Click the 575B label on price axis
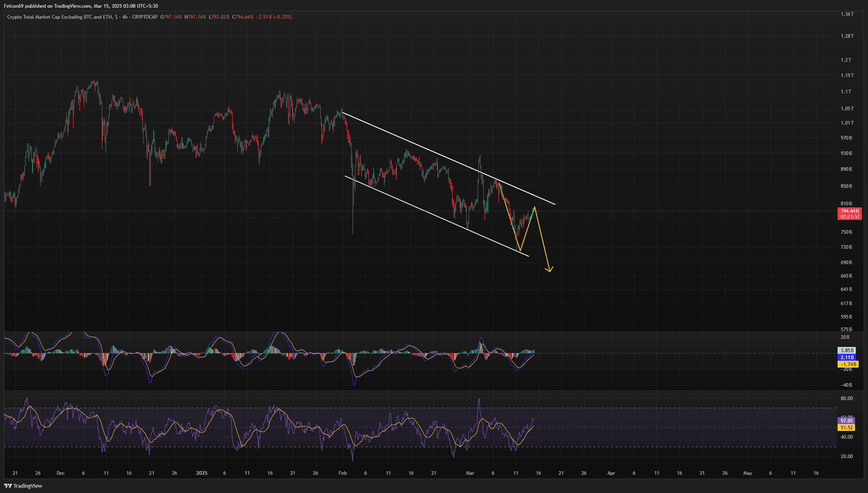The width and height of the screenshot is (868, 493). pos(846,329)
